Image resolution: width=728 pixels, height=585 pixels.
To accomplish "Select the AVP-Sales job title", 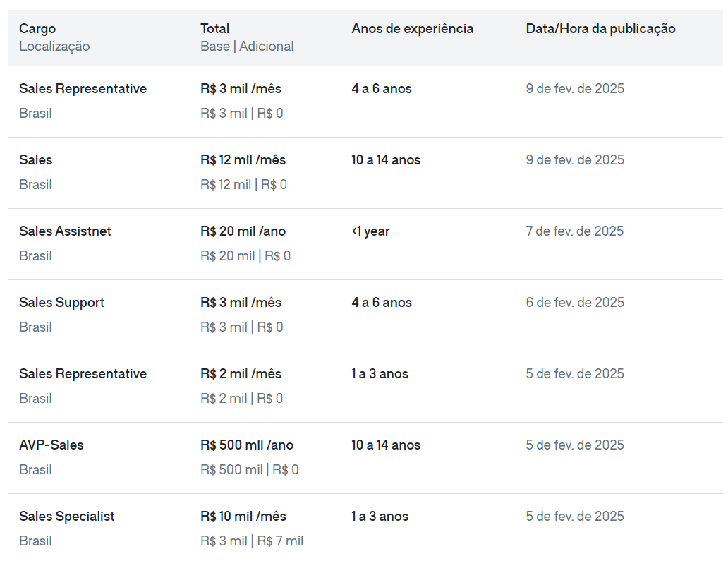I will [x=51, y=445].
